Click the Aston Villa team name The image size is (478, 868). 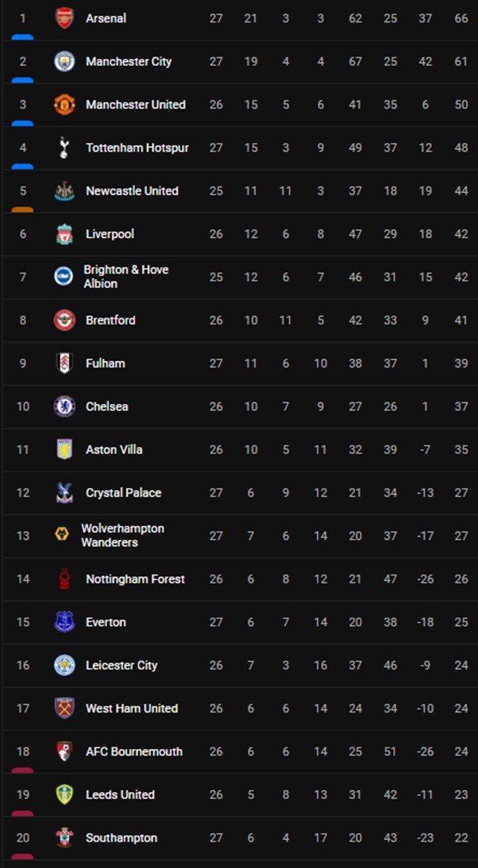[114, 450]
